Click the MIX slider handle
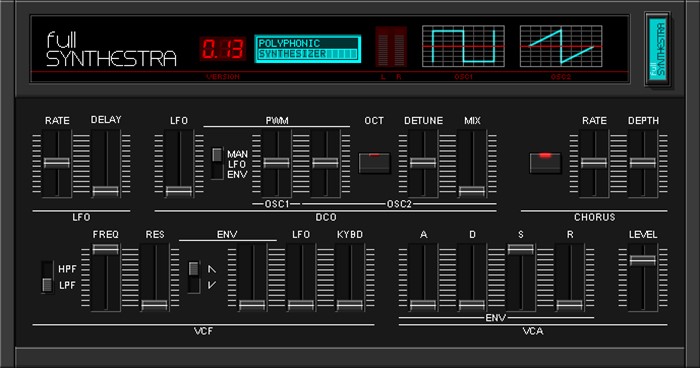 (x=472, y=191)
